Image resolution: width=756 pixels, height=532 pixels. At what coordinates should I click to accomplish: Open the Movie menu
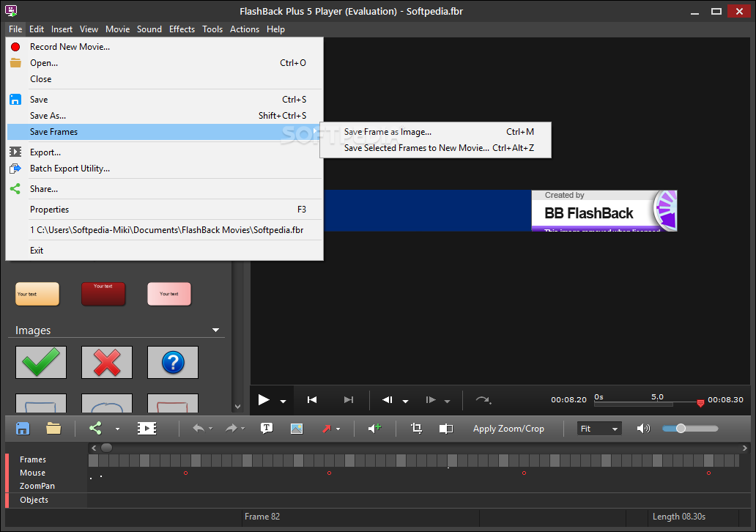click(x=118, y=29)
